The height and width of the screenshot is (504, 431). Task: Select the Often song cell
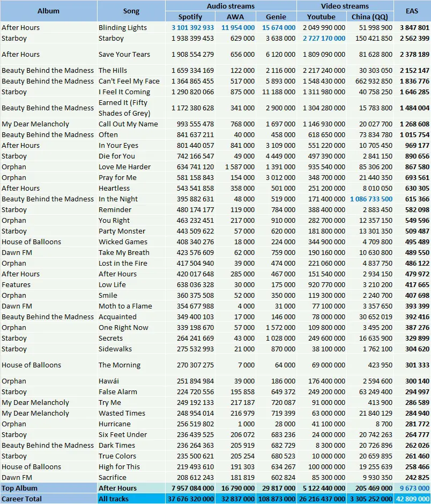(x=131, y=134)
